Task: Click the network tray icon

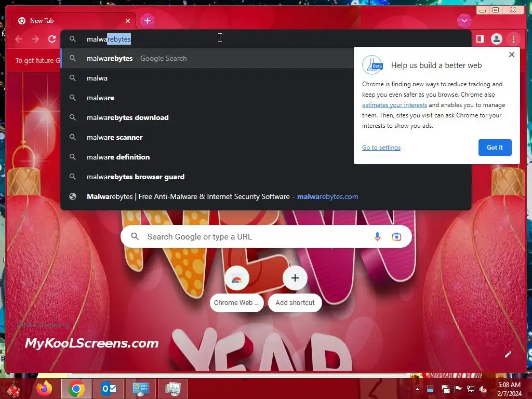Action: click(x=471, y=389)
